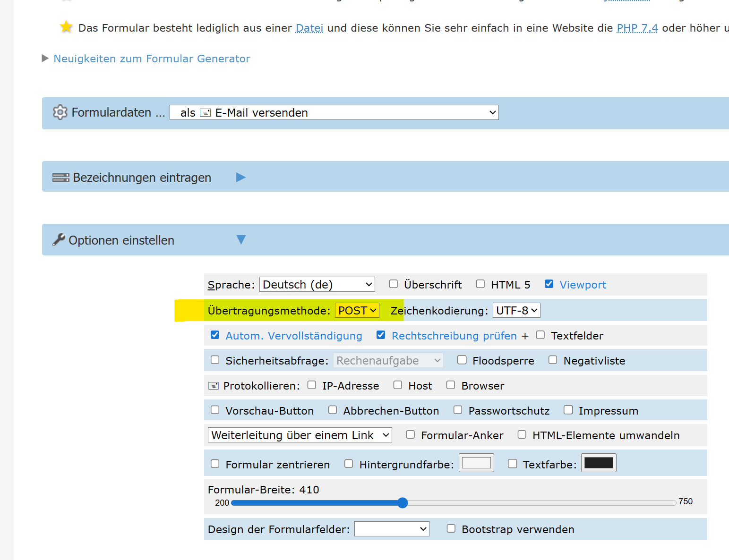Collapse Optionen einstellen with down arrow
Screen dimensions: 729x560
click(241, 240)
